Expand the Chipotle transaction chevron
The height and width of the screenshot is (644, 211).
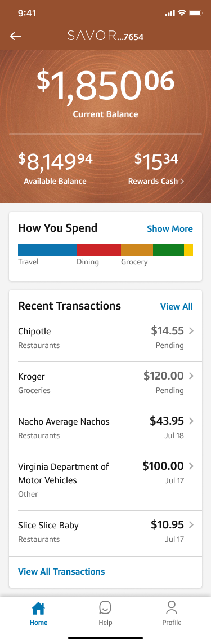[191, 330]
